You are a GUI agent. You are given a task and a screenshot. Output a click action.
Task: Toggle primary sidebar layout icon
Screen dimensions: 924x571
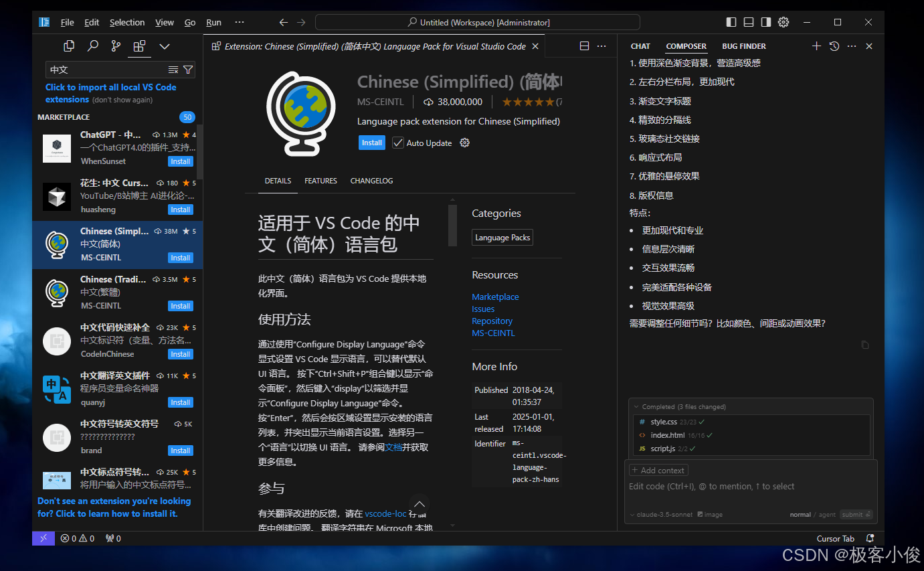[x=731, y=22]
